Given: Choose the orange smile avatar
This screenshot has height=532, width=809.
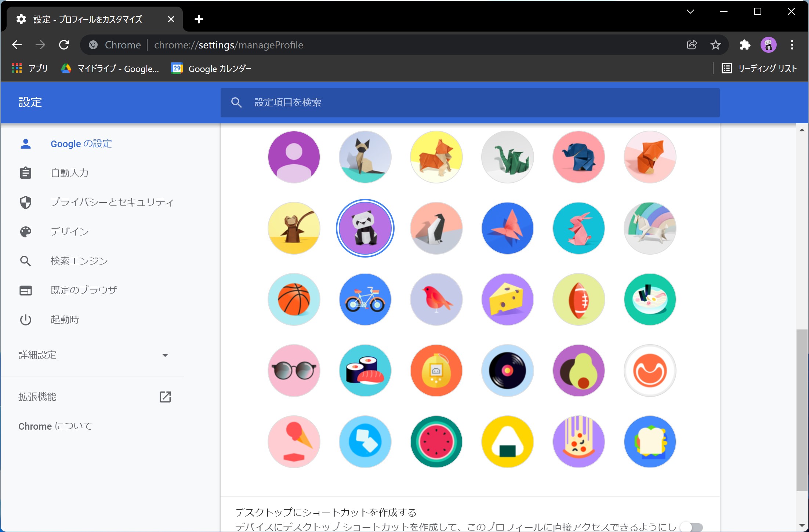Looking at the screenshot, I should (650, 371).
